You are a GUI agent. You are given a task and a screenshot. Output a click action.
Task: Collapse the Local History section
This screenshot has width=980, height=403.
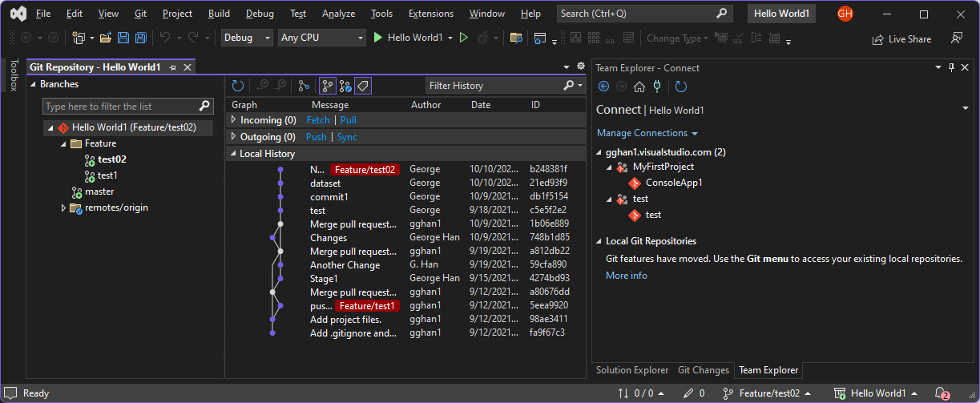coord(233,154)
